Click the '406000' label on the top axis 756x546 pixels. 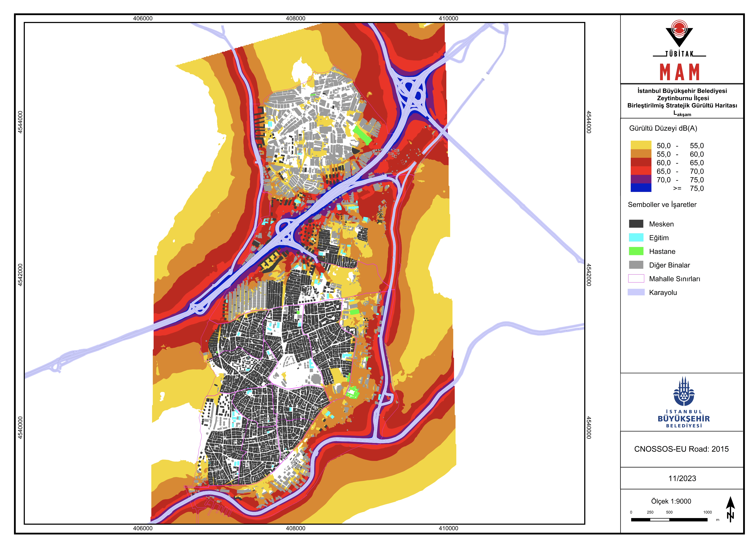[x=143, y=18]
